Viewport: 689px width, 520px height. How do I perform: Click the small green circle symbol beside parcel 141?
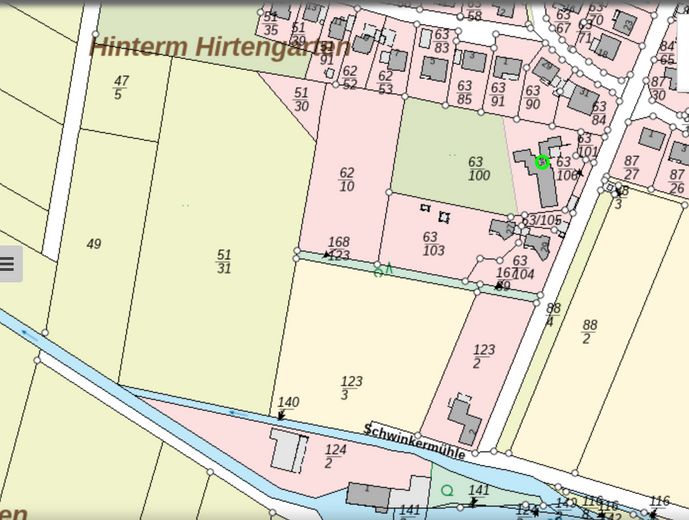pyautogui.click(x=447, y=490)
